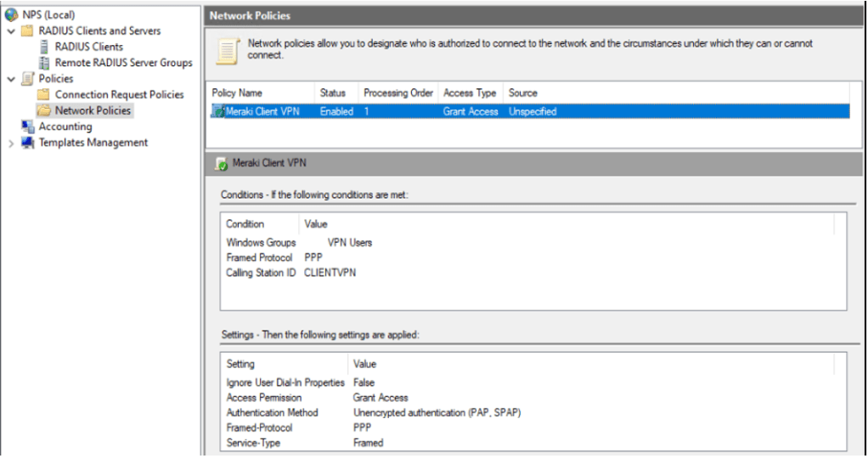This screenshot has height=458, width=868.
Task: Click the NPS (Local) globe icon
Action: (x=11, y=15)
